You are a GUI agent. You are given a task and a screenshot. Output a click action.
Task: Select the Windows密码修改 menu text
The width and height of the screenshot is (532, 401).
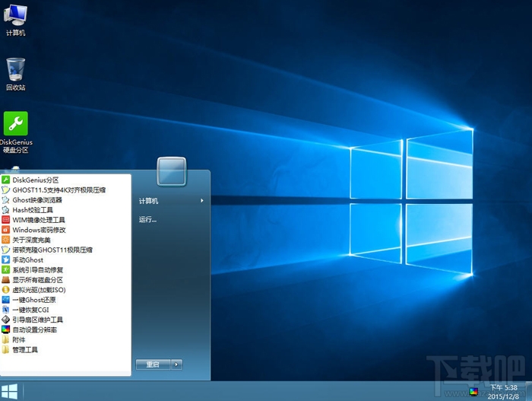click(39, 230)
